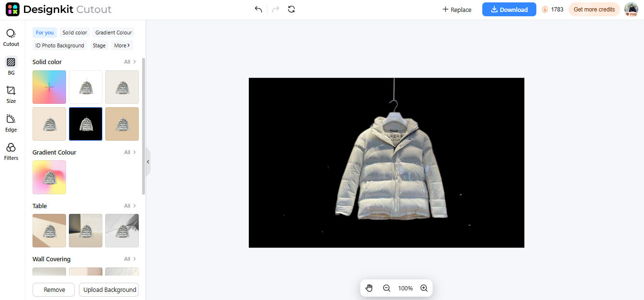The image size is (644, 300).
Task: Collapse the background side panel
Action: pos(148,162)
